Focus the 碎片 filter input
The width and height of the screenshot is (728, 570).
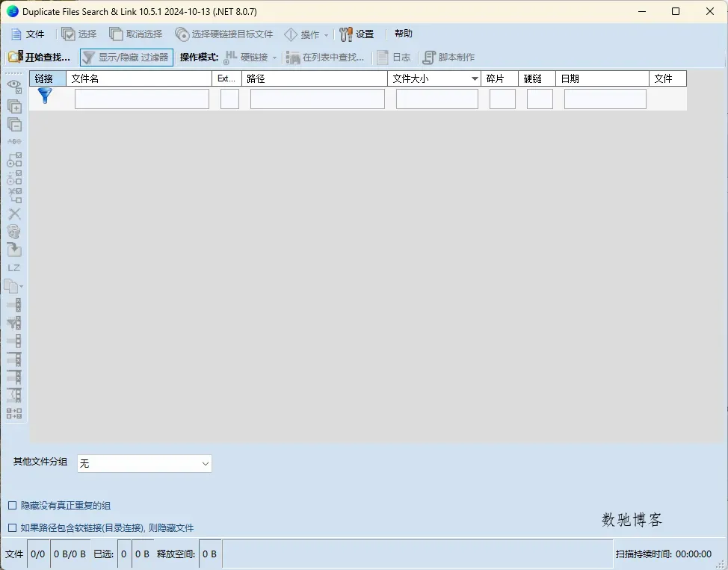(502, 99)
